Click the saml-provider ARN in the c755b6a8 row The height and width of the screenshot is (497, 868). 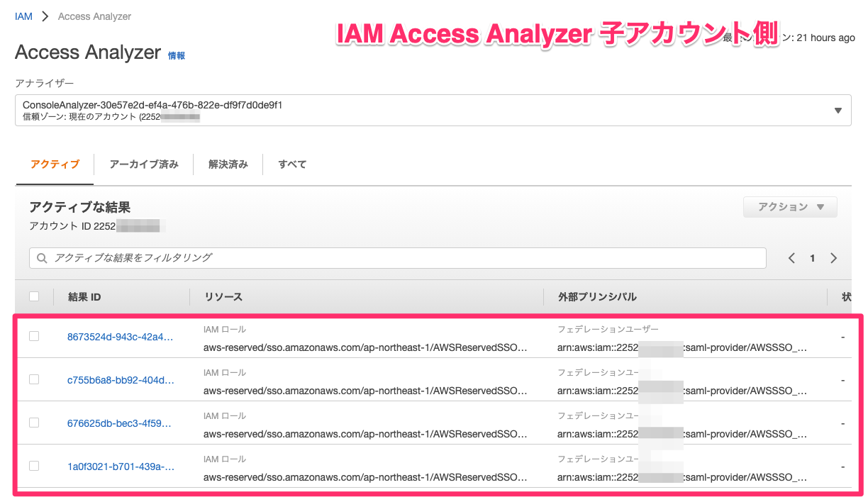click(x=682, y=391)
